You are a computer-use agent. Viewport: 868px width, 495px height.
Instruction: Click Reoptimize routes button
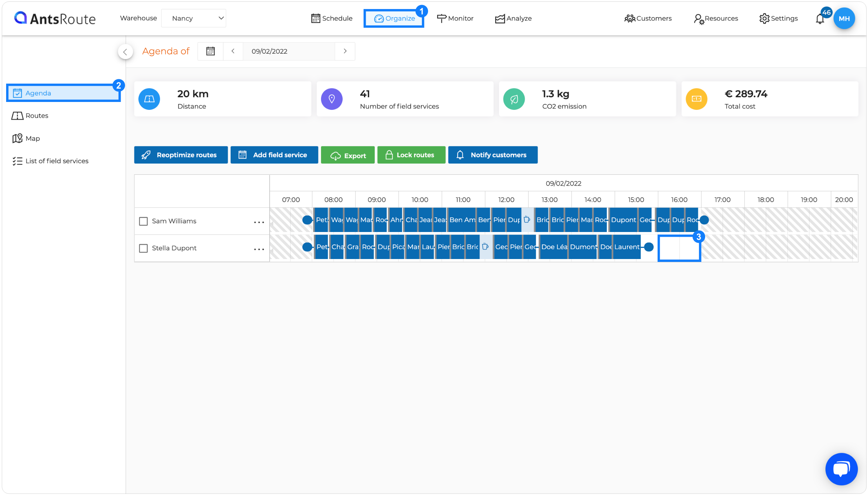181,155
